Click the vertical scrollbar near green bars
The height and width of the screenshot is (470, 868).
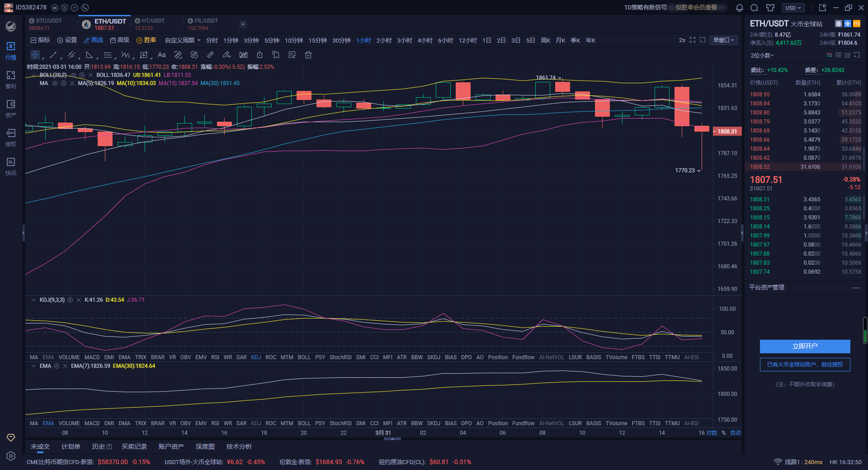(x=865, y=331)
